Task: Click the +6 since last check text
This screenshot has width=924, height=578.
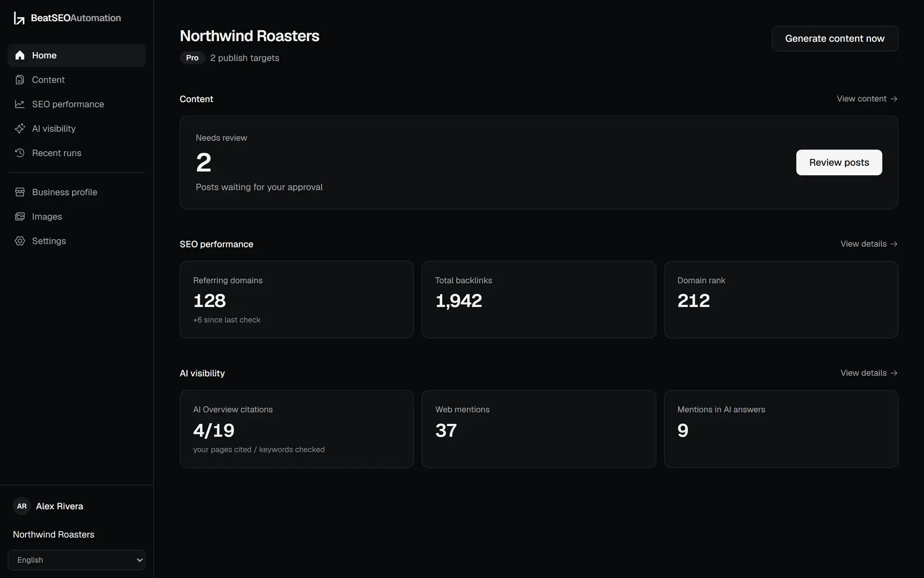Action: coord(227,320)
